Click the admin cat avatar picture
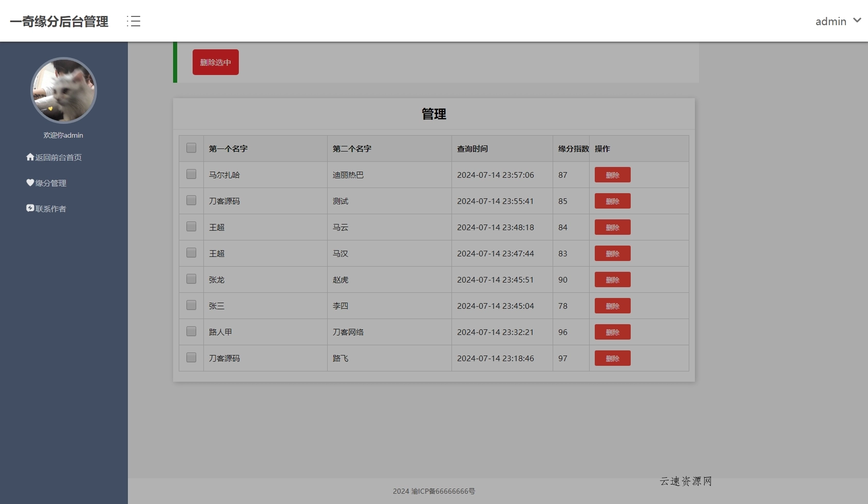Screen dimensions: 868x504 click(x=64, y=90)
